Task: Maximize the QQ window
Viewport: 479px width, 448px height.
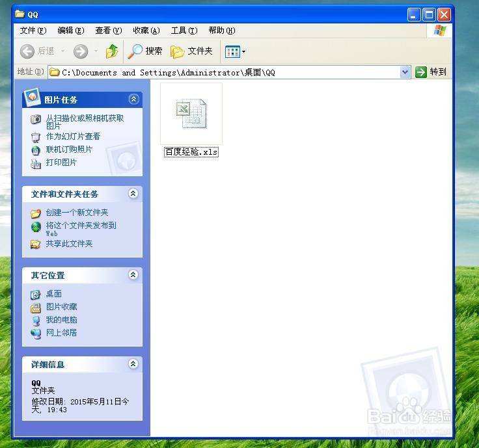Action: point(429,15)
